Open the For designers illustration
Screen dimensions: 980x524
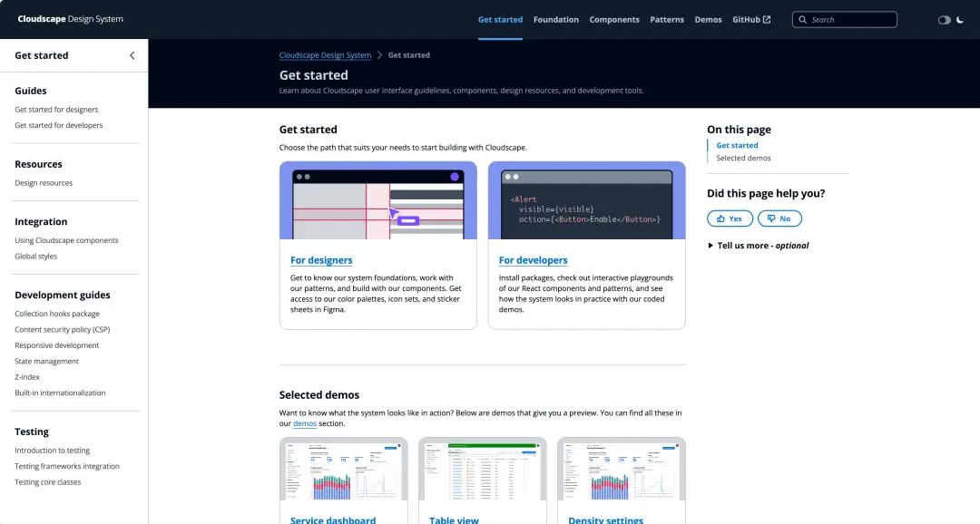click(x=377, y=200)
